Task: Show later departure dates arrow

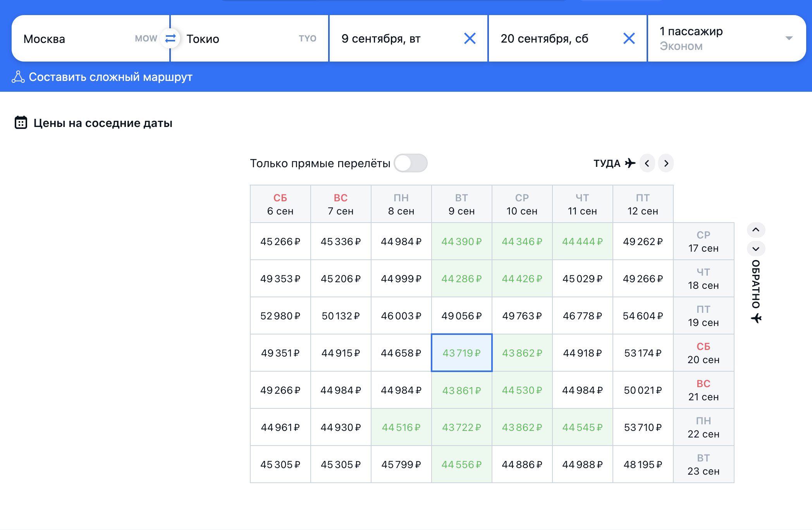Action: (x=666, y=163)
